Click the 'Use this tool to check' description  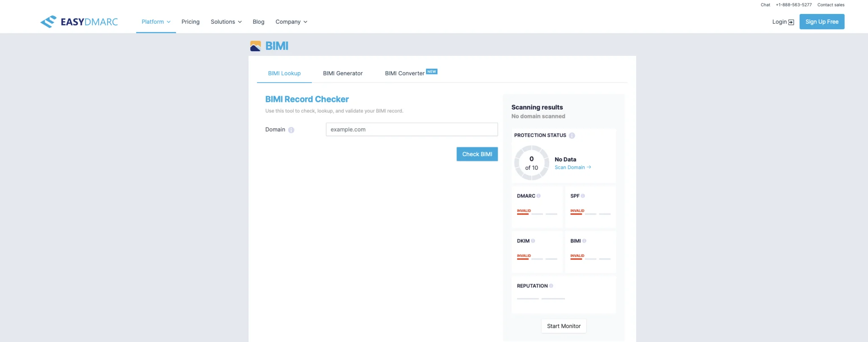pos(334,111)
